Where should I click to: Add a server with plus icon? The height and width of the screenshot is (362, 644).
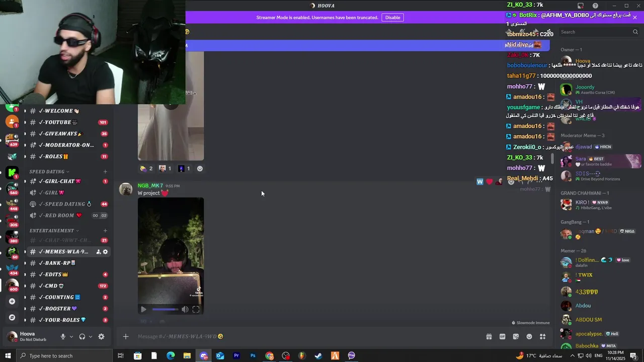(x=12, y=301)
